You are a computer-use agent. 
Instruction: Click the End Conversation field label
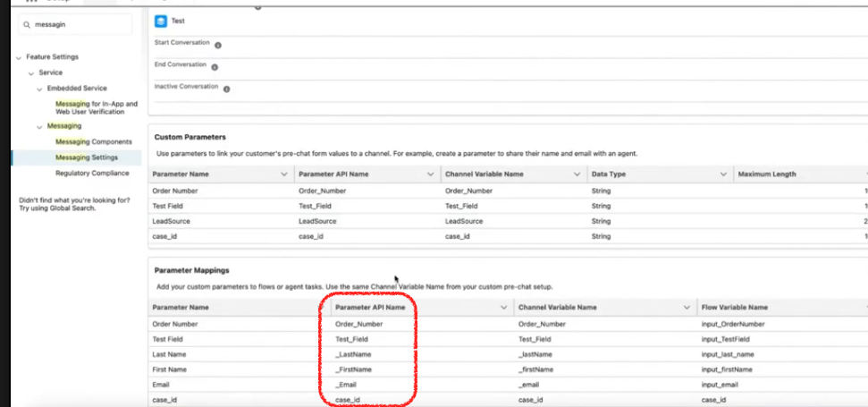[x=181, y=64]
